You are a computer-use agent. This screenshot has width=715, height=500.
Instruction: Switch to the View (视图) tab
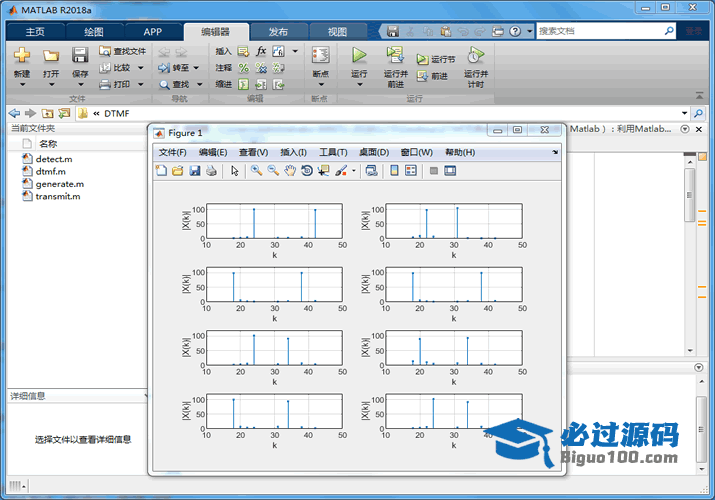click(337, 31)
